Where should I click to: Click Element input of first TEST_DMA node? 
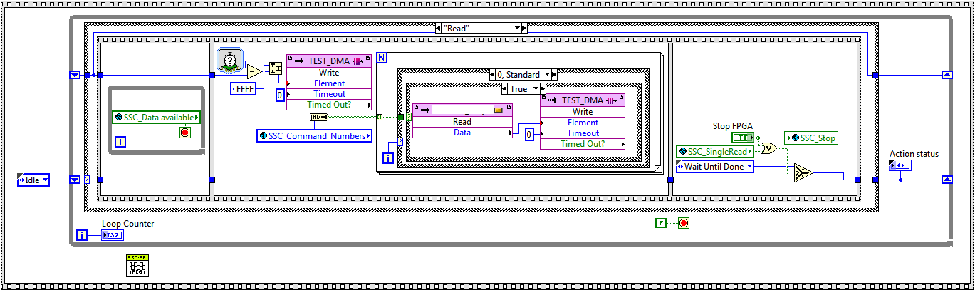(328, 83)
